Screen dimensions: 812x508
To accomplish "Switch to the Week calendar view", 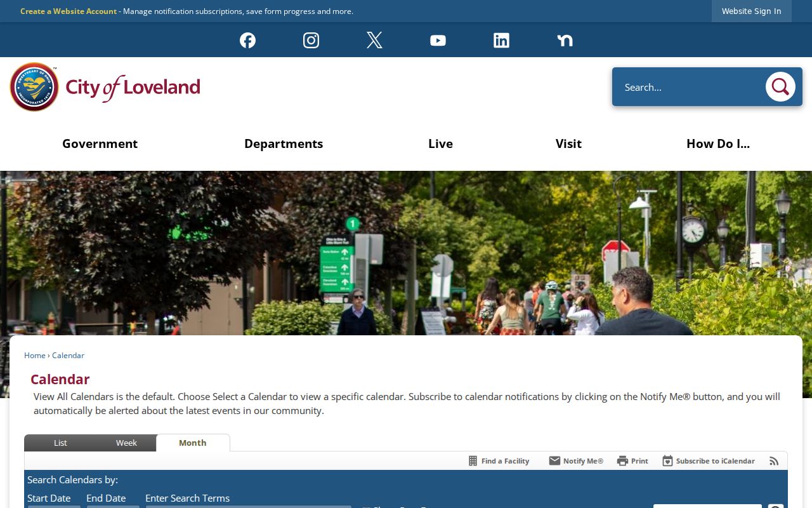I will pos(126,443).
